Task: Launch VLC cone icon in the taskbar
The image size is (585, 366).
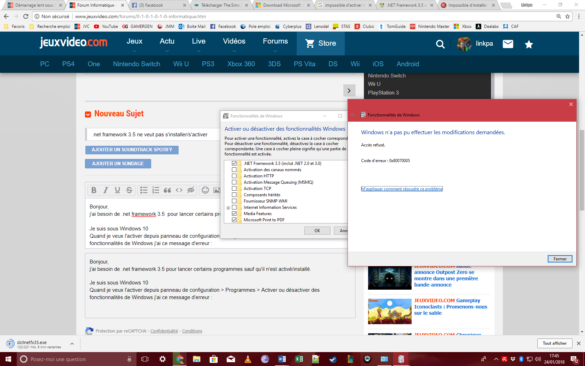Action: coord(248,359)
